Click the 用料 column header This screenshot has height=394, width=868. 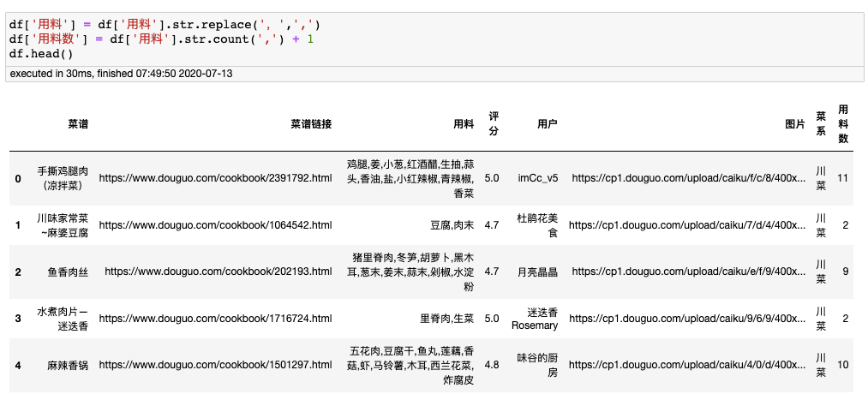pyautogui.click(x=464, y=124)
